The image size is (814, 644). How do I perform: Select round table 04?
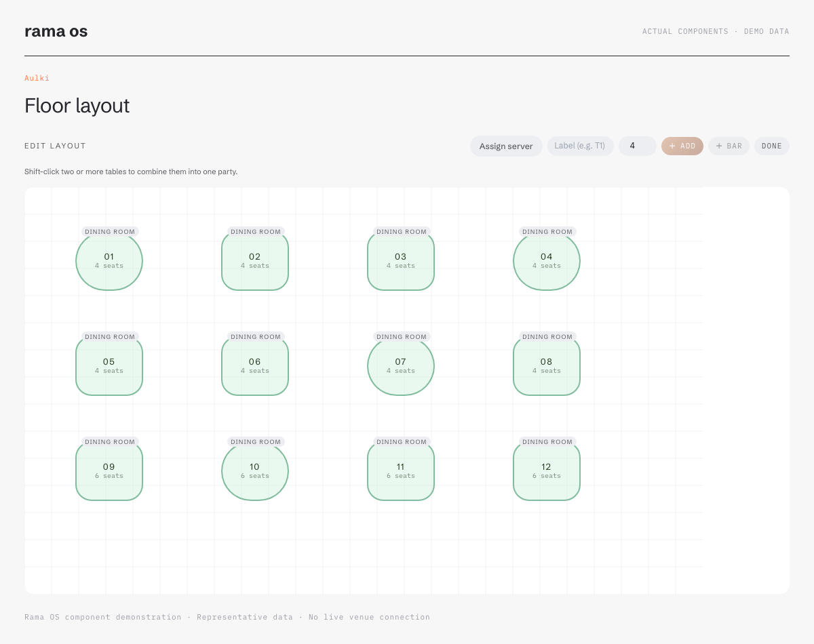[547, 260]
